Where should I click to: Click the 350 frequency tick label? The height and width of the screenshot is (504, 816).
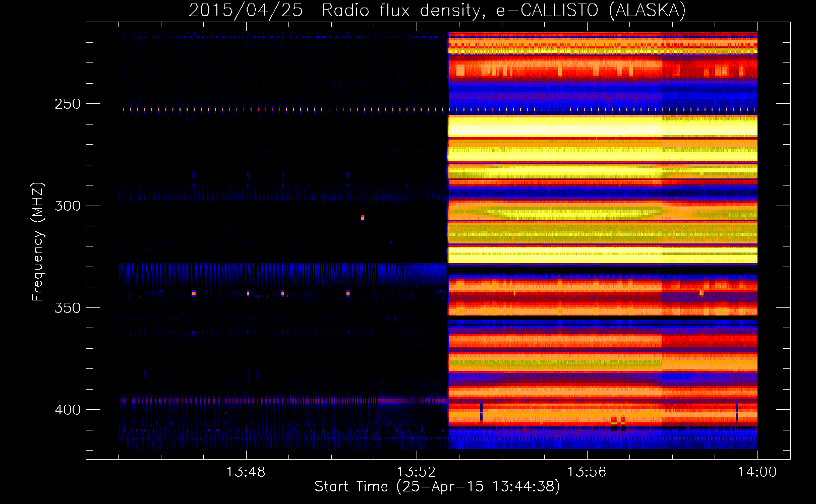click(x=67, y=308)
